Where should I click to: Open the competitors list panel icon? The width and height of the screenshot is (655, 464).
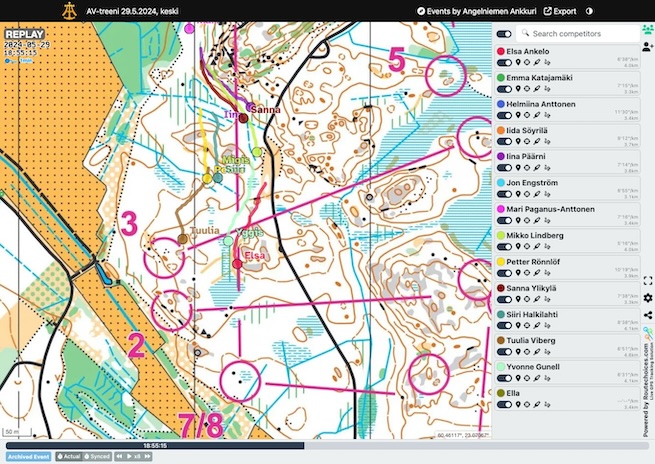pos(647,30)
